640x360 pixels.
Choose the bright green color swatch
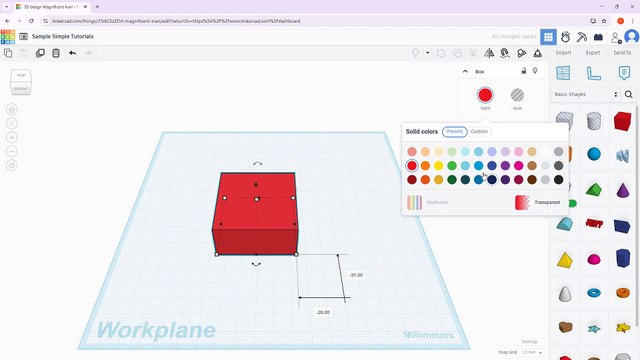coord(452,166)
